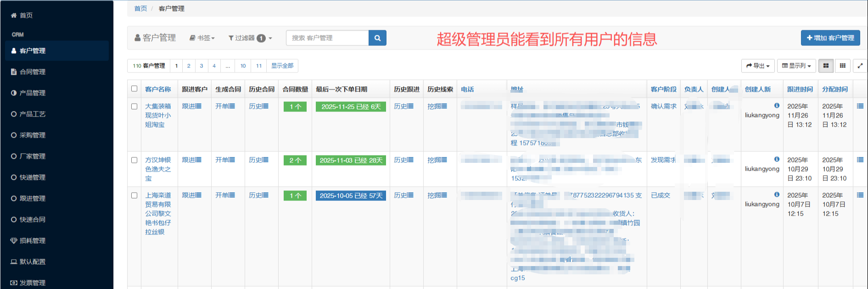Switch to the list table view icon
Image resolution: width=868 pixels, height=289 pixels.
[x=826, y=66]
